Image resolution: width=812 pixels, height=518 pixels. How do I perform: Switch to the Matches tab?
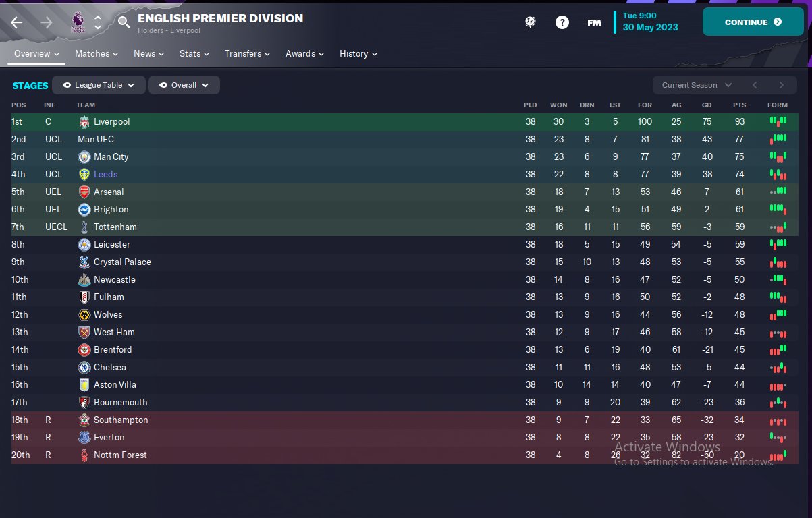96,53
